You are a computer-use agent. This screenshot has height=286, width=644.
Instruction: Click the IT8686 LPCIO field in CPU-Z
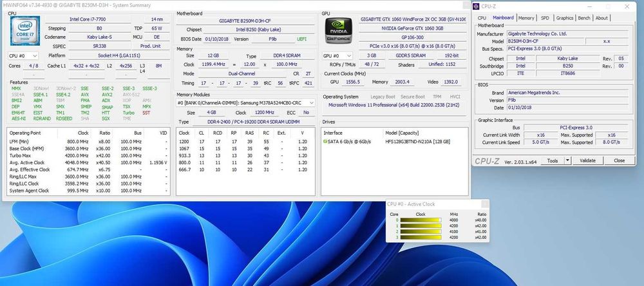[568, 73]
